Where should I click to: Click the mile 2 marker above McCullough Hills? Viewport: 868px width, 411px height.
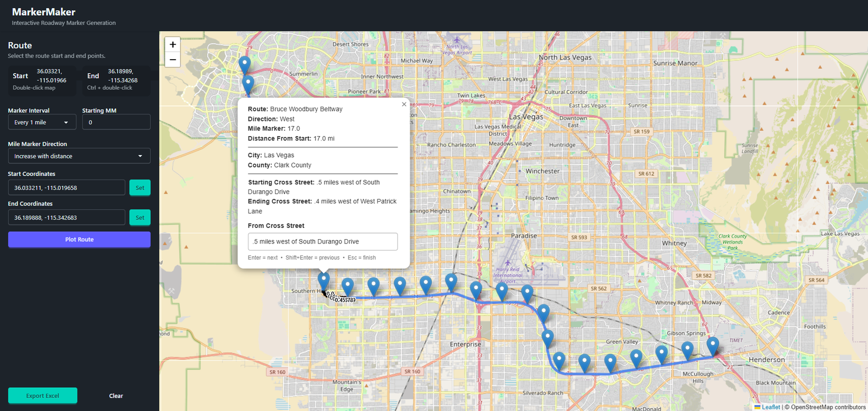pos(661,355)
